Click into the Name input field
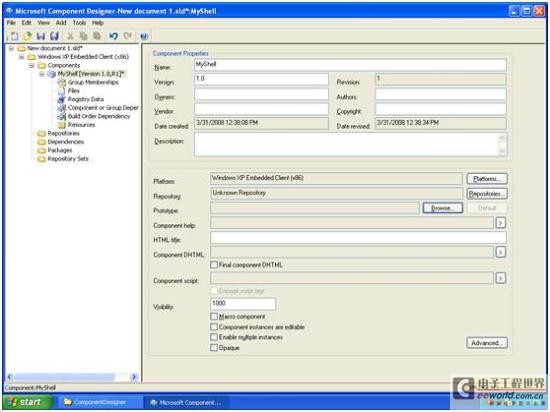Image resolution: width=550 pixels, height=412 pixels. click(350, 65)
